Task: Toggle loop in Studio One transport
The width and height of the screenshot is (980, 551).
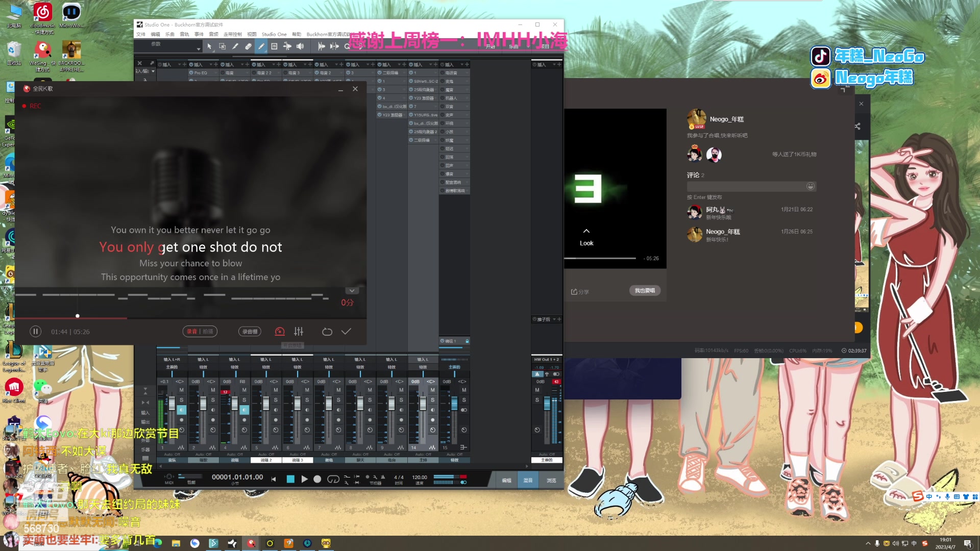Action: tap(333, 479)
